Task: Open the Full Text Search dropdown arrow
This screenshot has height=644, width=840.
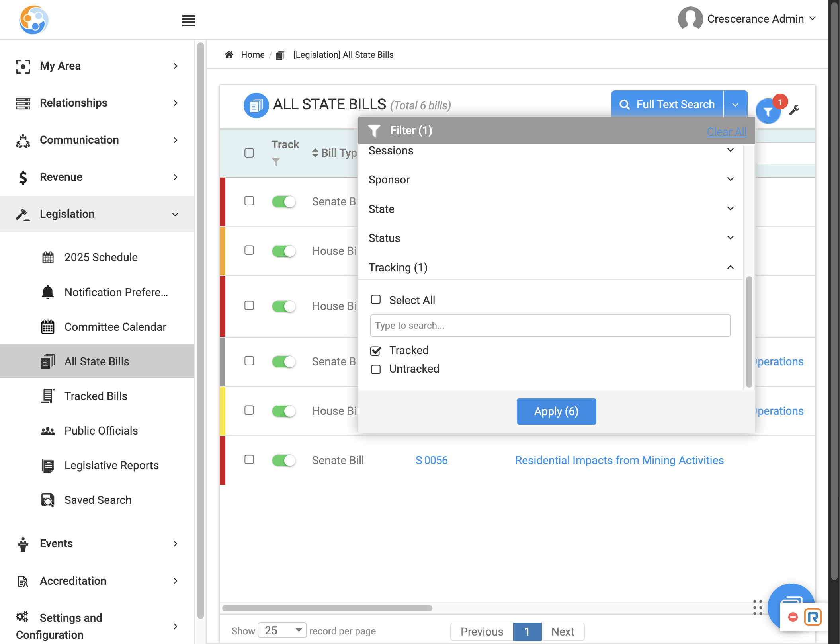Action: click(735, 105)
